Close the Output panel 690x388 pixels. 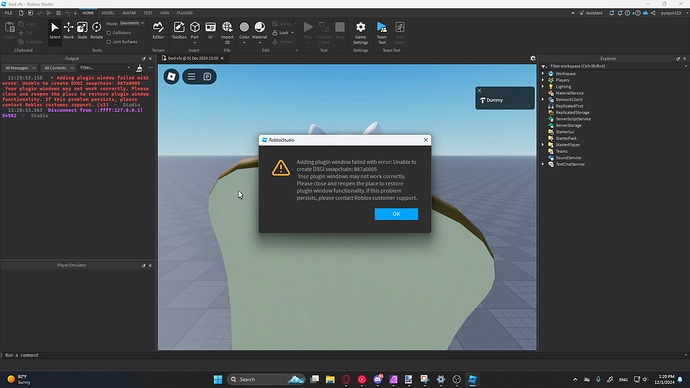150,59
